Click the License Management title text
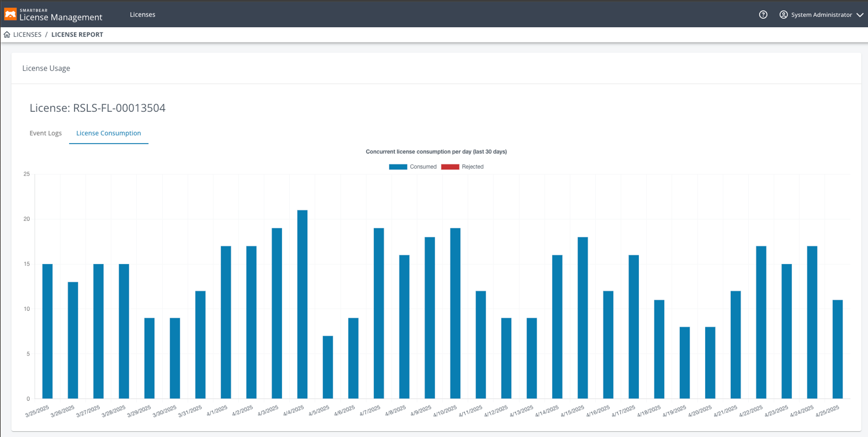This screenshot has width=868, height=437. coord(61,18)
